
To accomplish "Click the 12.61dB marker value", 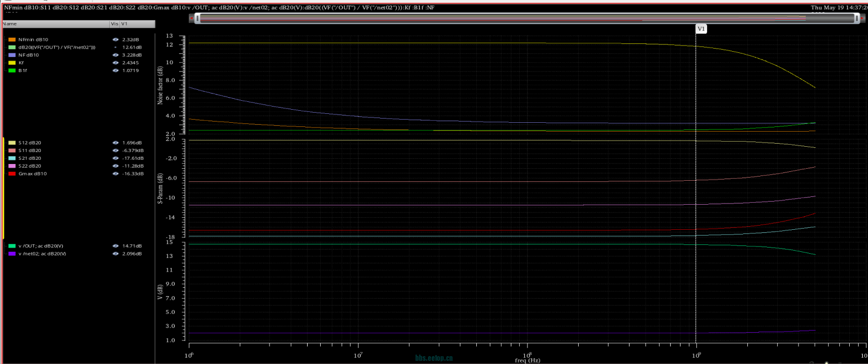I will click(x=132, y=48).
